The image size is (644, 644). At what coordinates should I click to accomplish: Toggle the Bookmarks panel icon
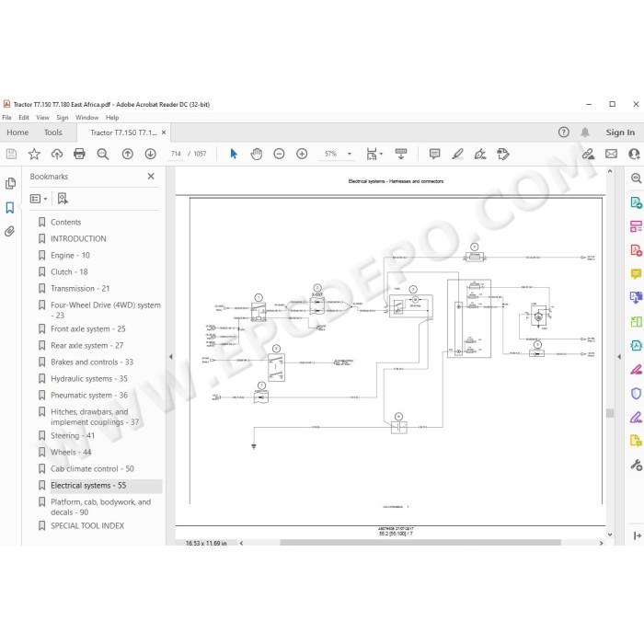[x=10, y=207]
